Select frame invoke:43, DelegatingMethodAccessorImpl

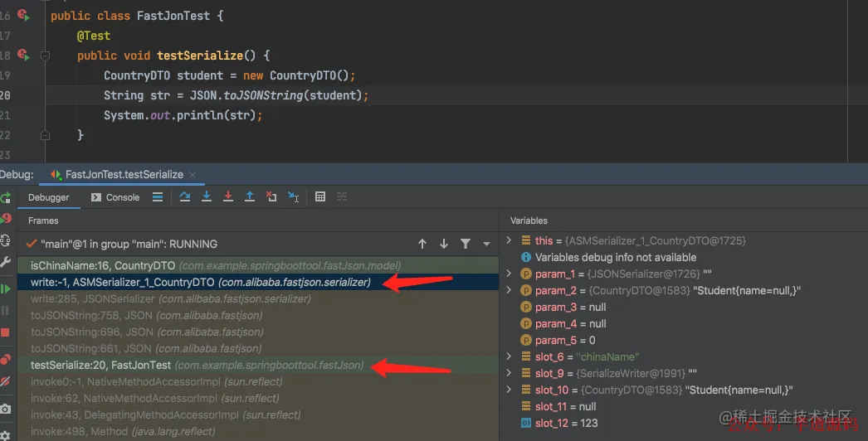click(258, 415)
